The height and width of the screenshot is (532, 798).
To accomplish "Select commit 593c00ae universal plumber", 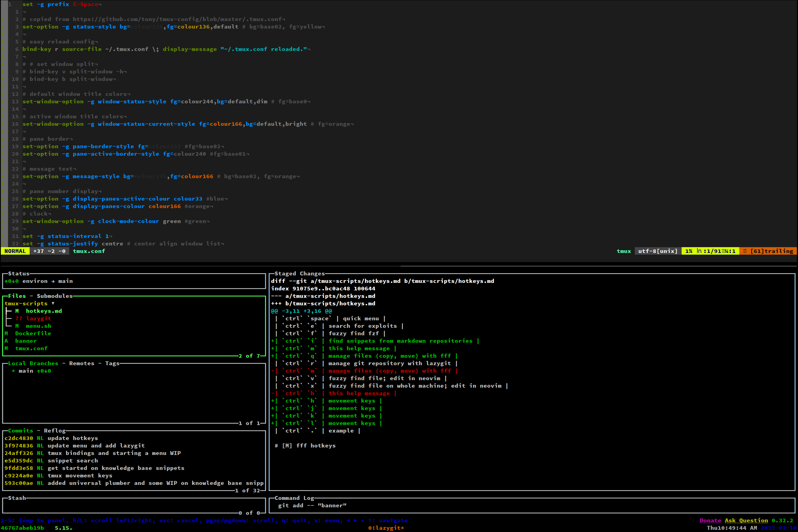I will 134,483.
